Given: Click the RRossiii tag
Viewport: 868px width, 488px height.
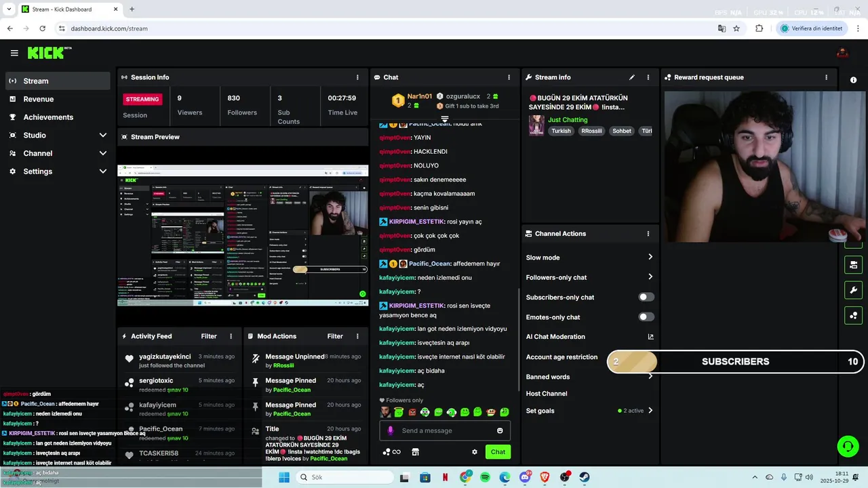Looking at the screenshot, I should (591, 131).
